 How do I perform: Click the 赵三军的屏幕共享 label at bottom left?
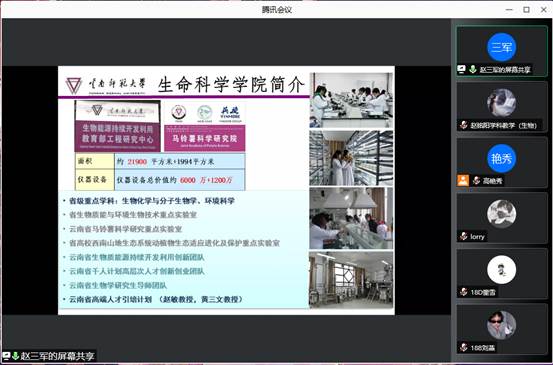[57, 356]
